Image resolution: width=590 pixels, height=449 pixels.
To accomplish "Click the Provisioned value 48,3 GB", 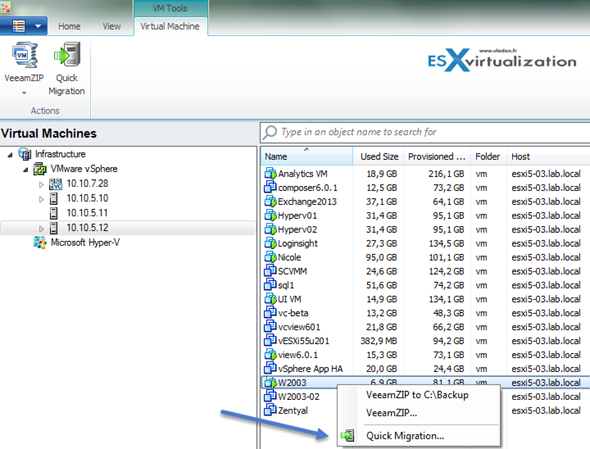I will point(449,313).
